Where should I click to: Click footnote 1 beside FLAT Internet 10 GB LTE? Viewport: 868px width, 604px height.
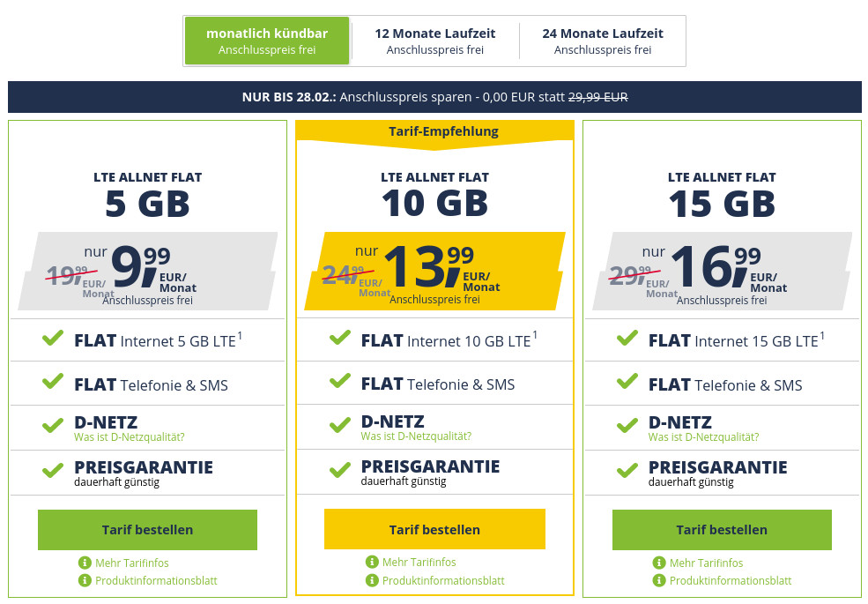pyautogui.click(x=536, y=333)
